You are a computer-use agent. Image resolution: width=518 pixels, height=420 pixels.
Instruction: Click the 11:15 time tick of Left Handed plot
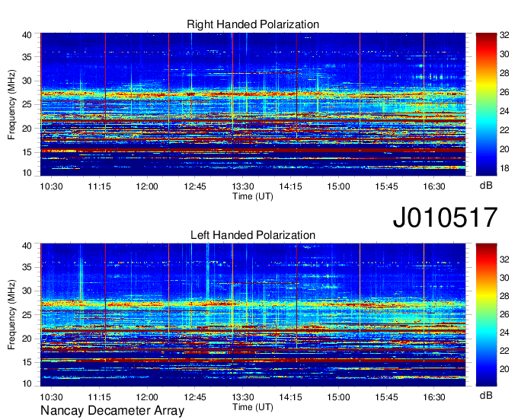click(99, 397)
